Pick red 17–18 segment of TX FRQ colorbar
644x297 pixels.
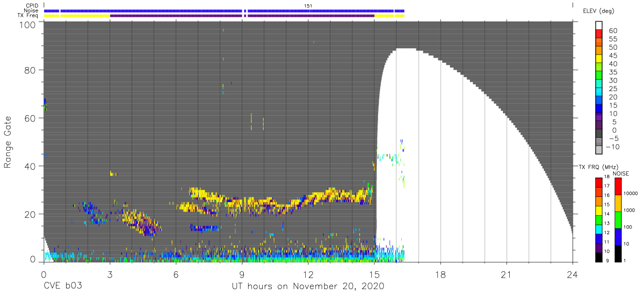[599, 183]
